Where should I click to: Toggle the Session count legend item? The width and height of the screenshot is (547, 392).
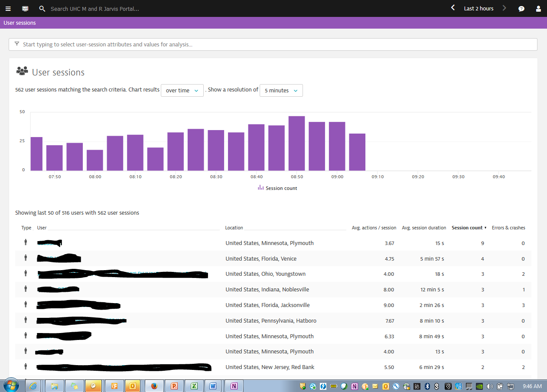[277, 188]
